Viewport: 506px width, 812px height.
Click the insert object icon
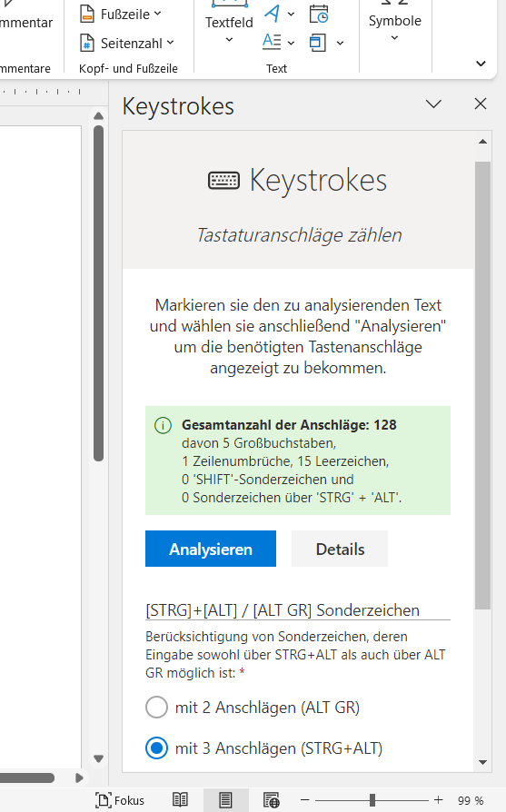point(318,43)
